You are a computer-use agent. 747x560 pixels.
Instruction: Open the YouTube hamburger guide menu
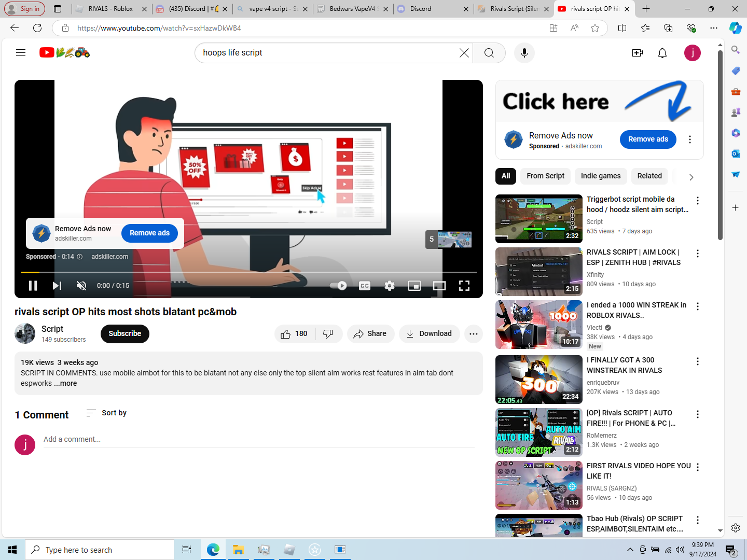point(21,52)
